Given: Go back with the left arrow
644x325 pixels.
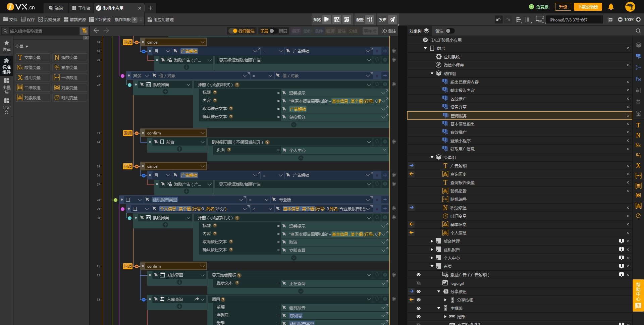Looking at the screenshot, I should point(96,31).
